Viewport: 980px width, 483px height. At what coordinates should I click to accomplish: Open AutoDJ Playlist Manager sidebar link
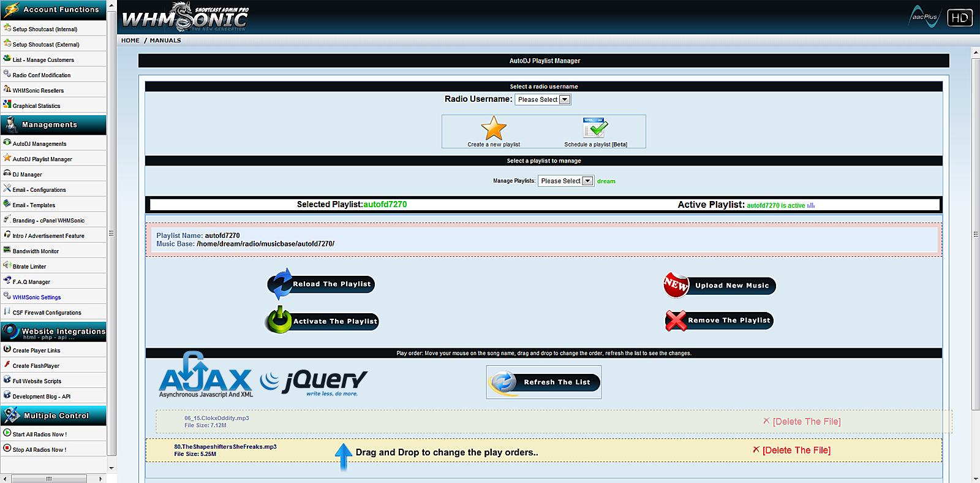point(42,159)
